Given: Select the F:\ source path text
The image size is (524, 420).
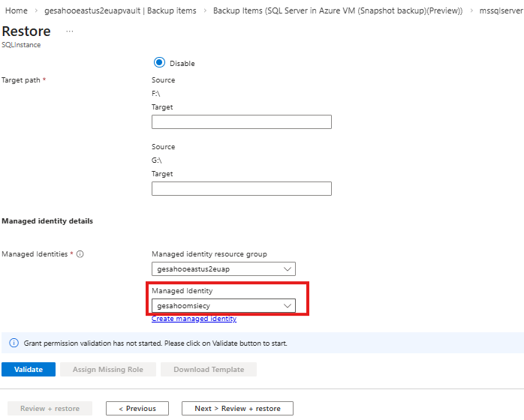Looking at the screenshot, I should point(155,94).
